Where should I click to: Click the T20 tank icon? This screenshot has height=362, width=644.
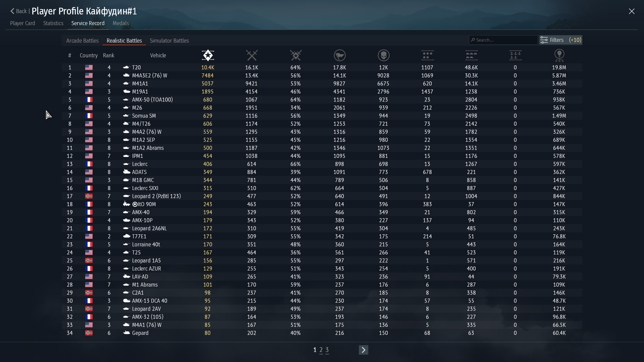coord(126,67)
